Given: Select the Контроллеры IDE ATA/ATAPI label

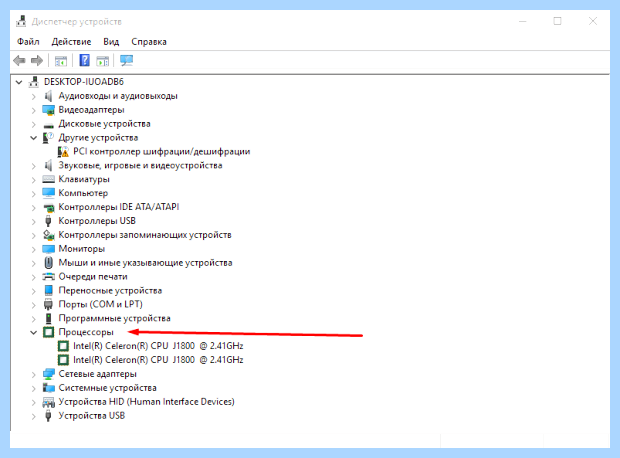Looking at the screenshot, I should [119, 207].
